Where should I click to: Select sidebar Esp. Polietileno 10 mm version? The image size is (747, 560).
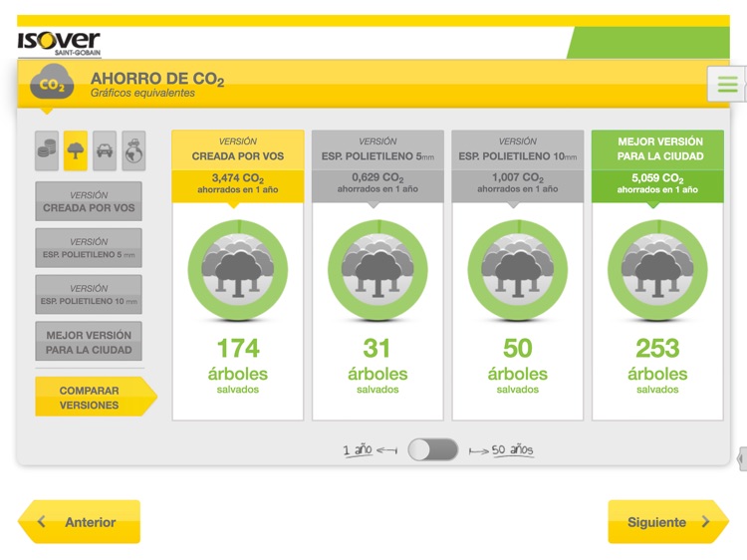tap(89, 295)
